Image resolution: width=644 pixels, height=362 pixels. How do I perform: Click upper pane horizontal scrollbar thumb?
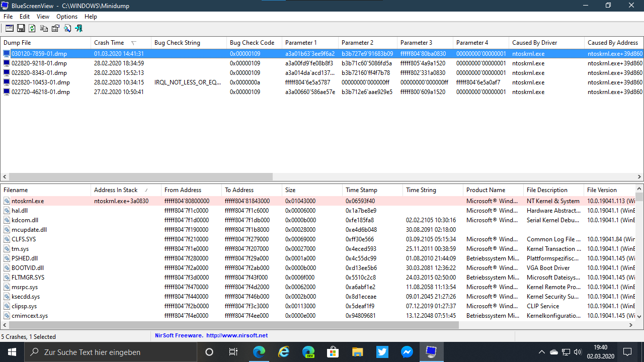(141, 177)
